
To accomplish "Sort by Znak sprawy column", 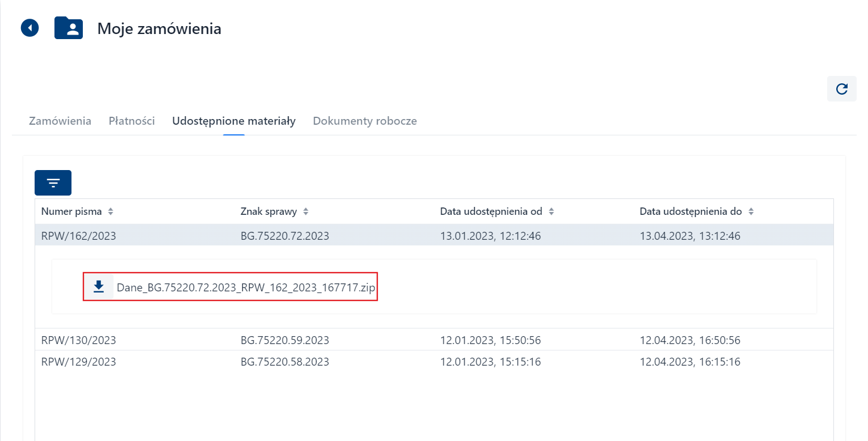I will coord(306,211).
